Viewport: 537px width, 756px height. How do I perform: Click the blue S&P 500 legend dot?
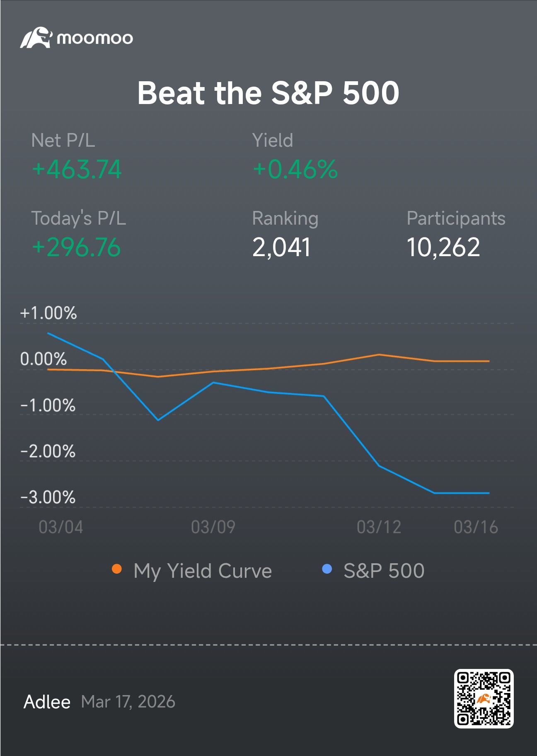point(327,569)
